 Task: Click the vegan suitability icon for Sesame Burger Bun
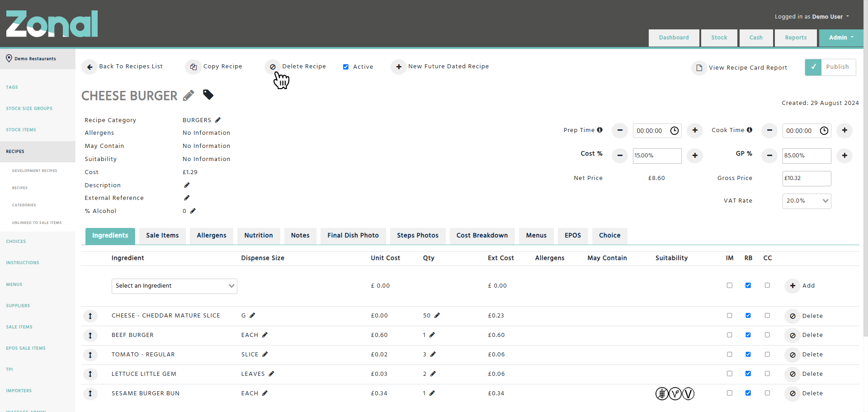[x=688, y=394]
